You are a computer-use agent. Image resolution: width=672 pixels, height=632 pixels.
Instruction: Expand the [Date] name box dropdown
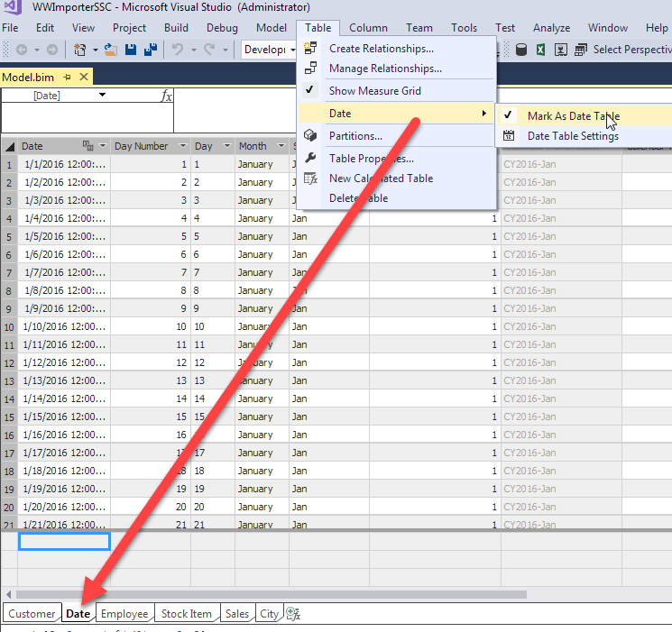(102, 96)
